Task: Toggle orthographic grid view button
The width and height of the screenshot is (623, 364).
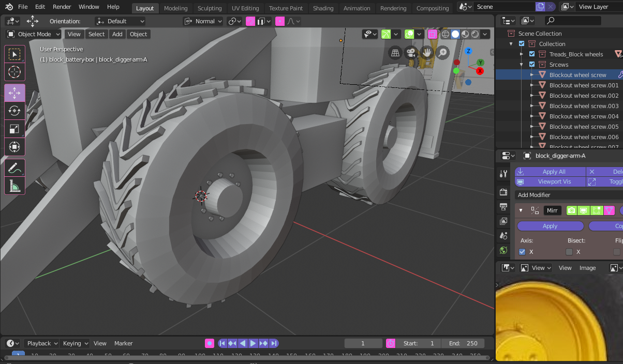Action: pos(395,53)
